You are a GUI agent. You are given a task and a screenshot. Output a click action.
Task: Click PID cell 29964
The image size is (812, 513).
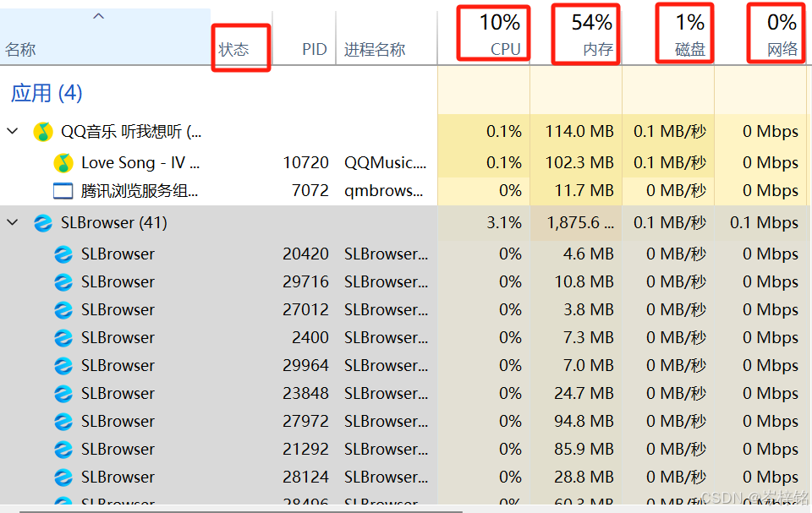[305, 366]
